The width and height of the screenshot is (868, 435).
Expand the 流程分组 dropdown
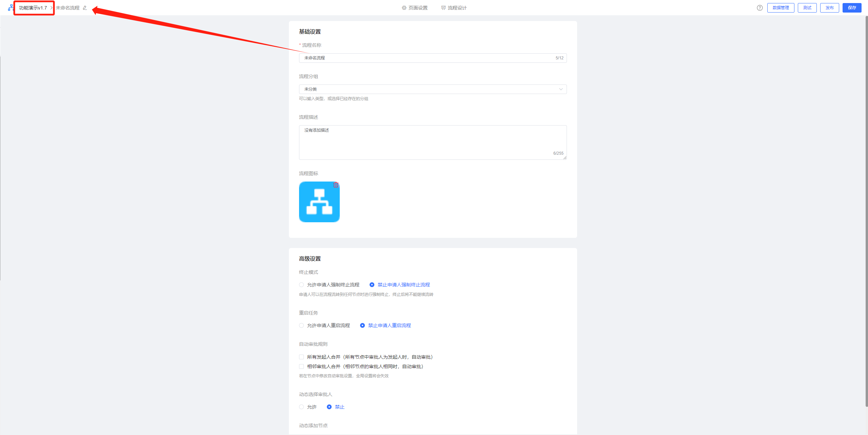[x=433, y=89]
